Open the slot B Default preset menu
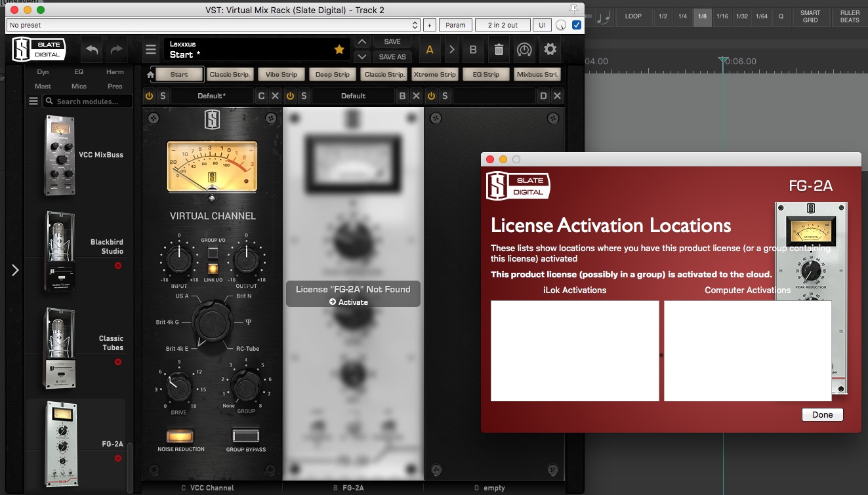The width and height of the screenshot is (868, 495). (x=353, y=96)
